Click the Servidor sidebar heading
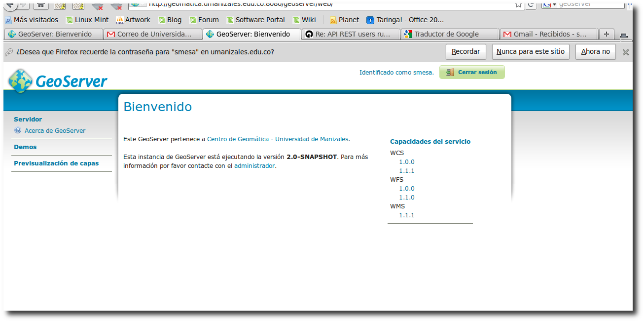This screenshot has height=322, width=644. click(x=28, y=120)
